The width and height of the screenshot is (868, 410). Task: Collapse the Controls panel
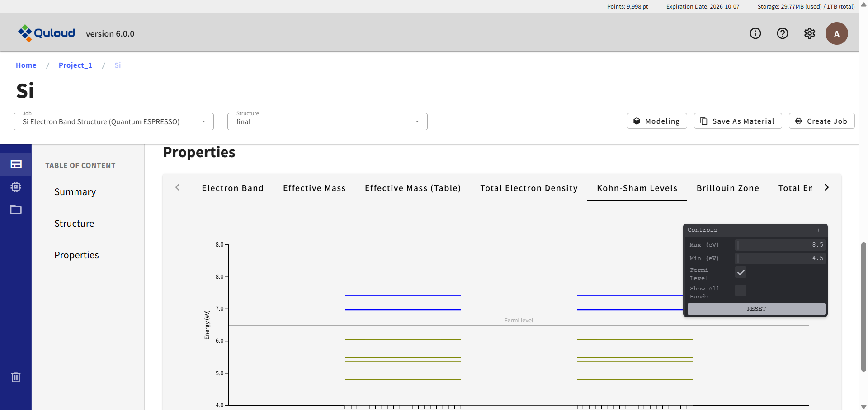coord(819,230)
